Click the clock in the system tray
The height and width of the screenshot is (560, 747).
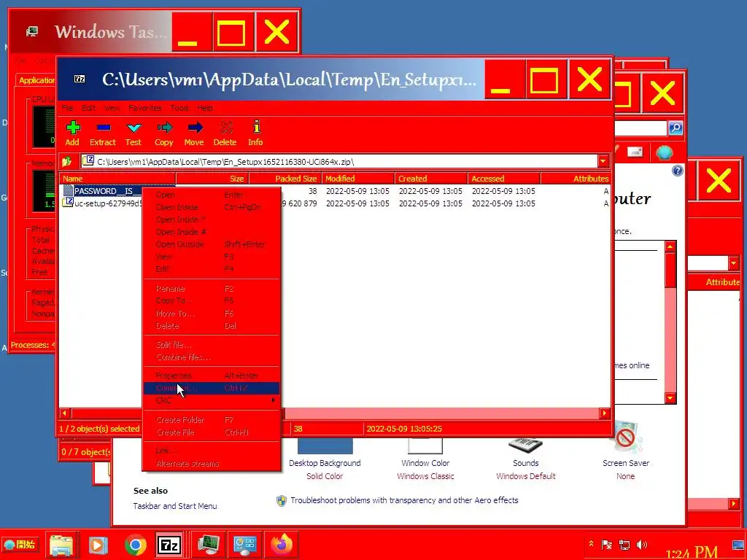pyautogui.click(x=692, y=553)
